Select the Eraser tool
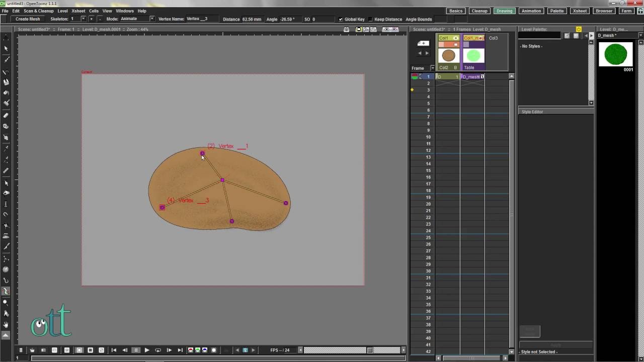The width and height of the screenshot is (644, 362). tap(6, 115)
